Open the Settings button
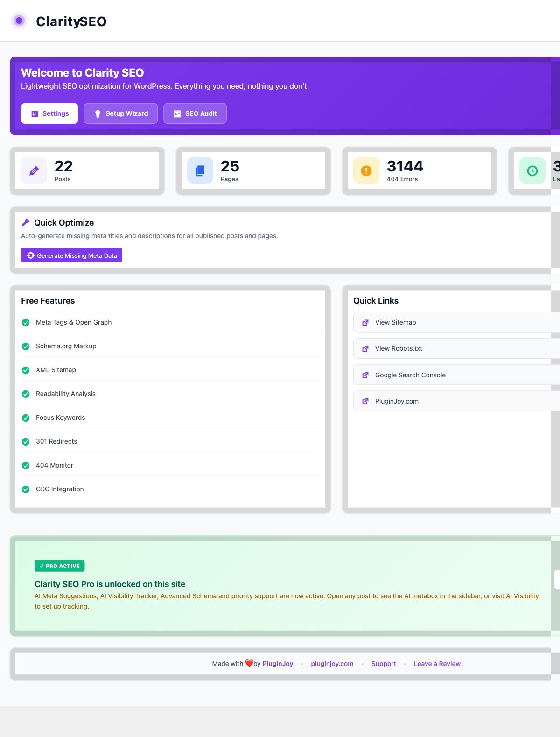Screen dimensions: 560x737 click(49, 113)
